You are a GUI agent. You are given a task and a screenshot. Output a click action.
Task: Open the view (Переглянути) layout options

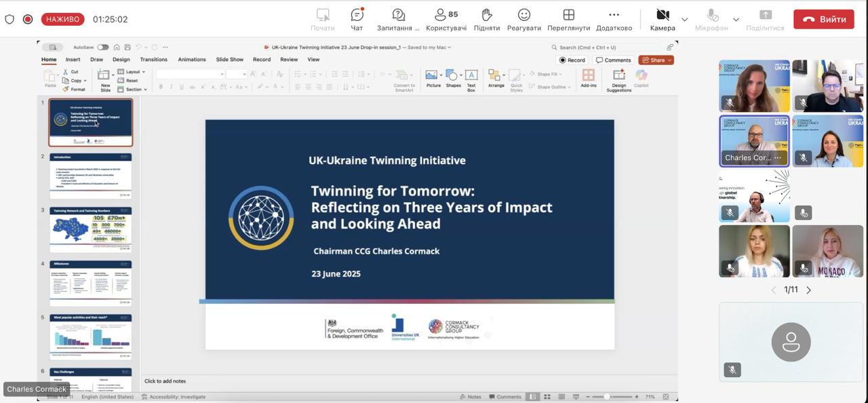point(569,20)
